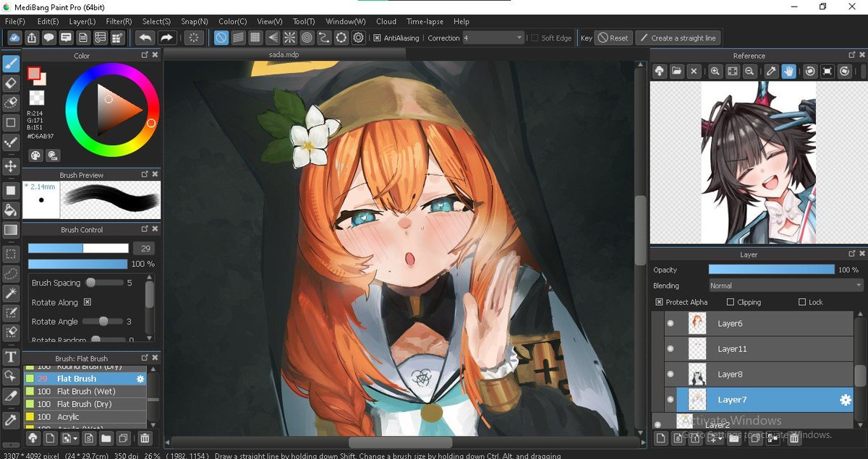This screenshot has height=459, width=868.
Task: Select the Bucket fill tool
Action: tap(11, 210)
